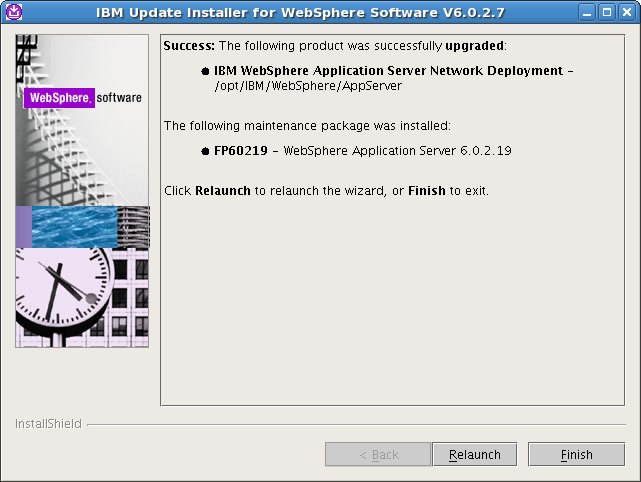Minimize the Update Installer window
This screenshot has height=482, width=641.
pyautogui.click(x=587, y=12)
